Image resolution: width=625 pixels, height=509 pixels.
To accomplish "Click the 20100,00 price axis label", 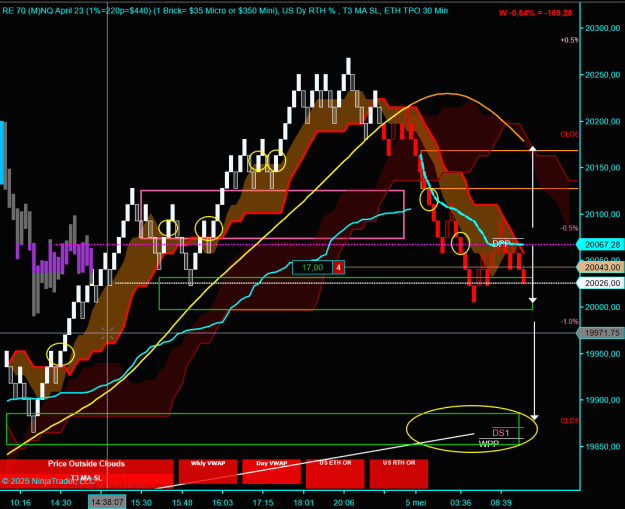I will [x=602, y=214].
